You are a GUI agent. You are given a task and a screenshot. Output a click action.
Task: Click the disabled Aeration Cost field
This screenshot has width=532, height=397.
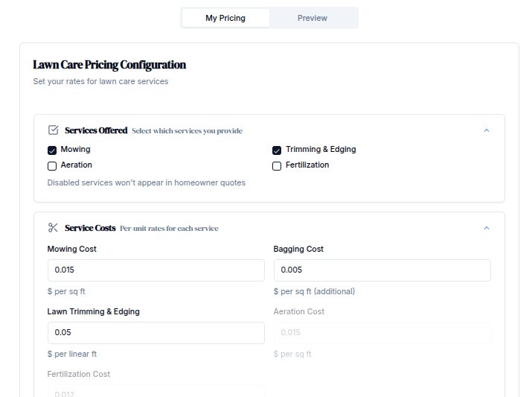coord(382,332)
